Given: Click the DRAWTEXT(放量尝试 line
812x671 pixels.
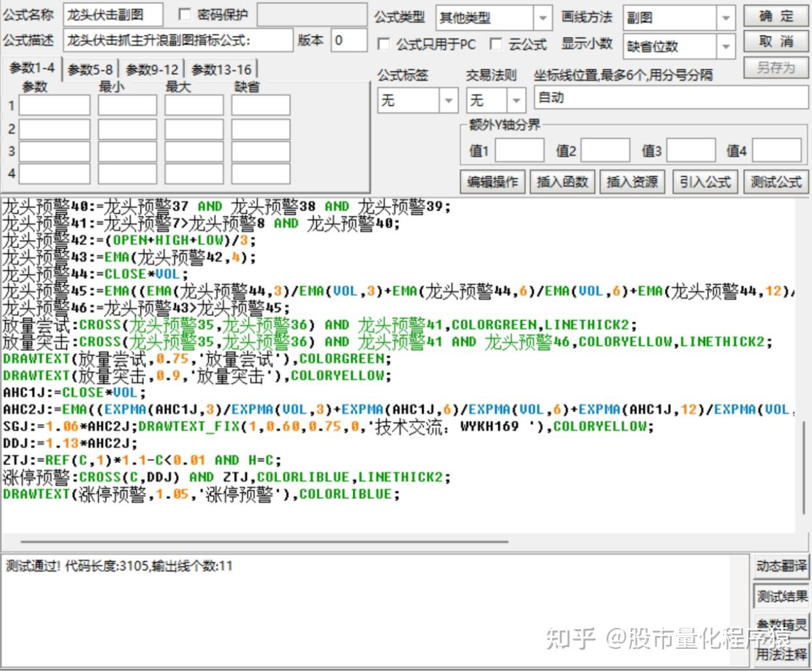Looking at the screenshot, I should click(x=197, y=359).
